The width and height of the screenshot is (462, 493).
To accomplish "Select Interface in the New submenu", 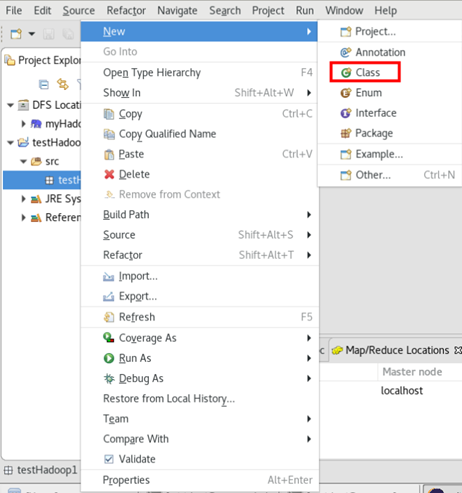I will point(376,113).
